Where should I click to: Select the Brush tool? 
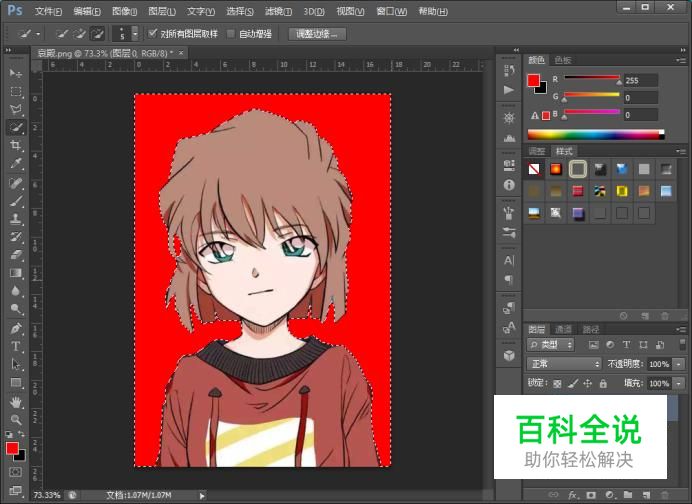[16, 201]
